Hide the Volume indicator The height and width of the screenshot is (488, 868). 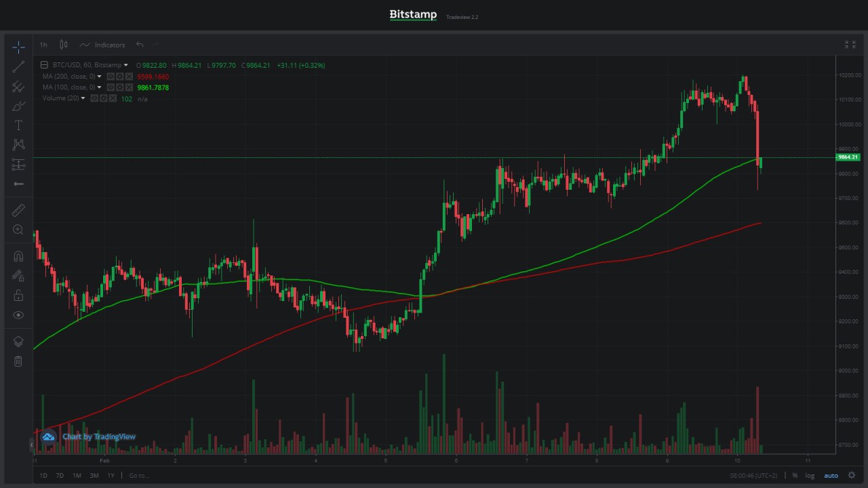tap(95, 98)
